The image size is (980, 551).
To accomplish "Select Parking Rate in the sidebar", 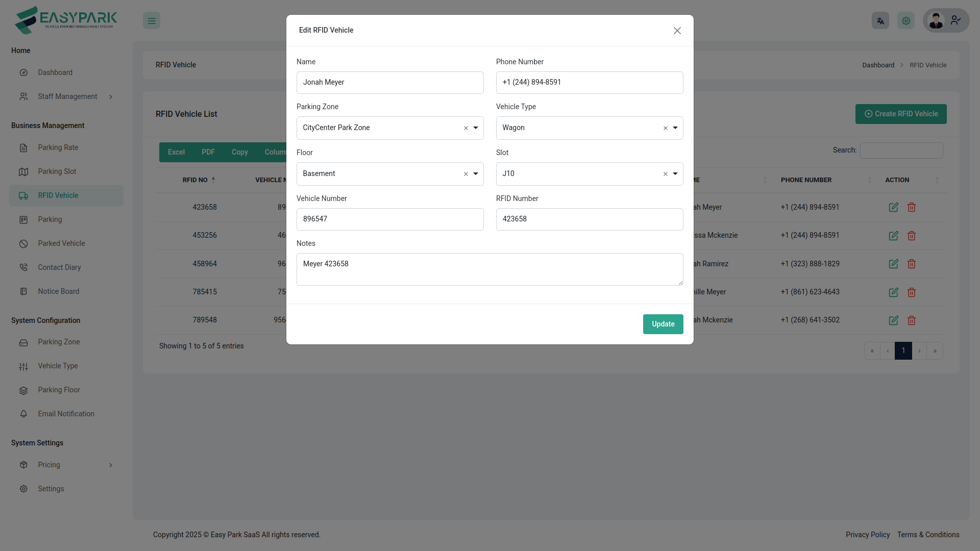I will click(x=58, y=147).
